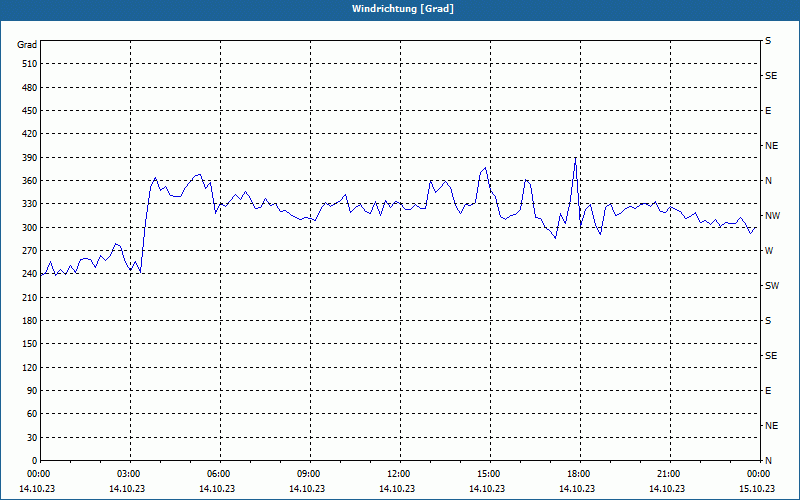Click the 450 y-axis value label
This screenshot has height=500, width=800.
coord(30,111)
